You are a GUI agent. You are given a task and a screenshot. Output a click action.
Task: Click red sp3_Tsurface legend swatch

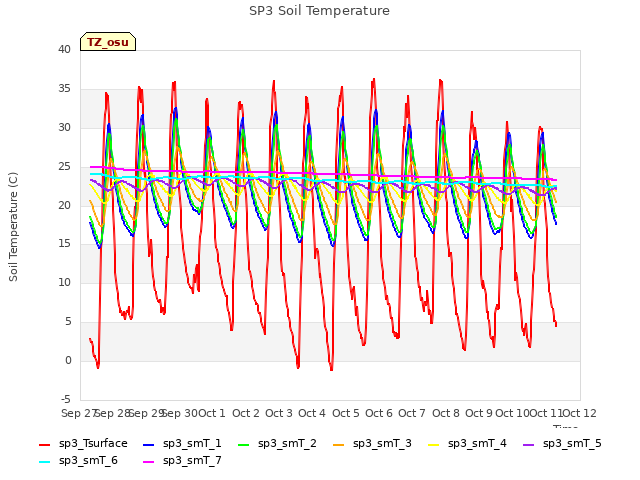pos(44,444)
